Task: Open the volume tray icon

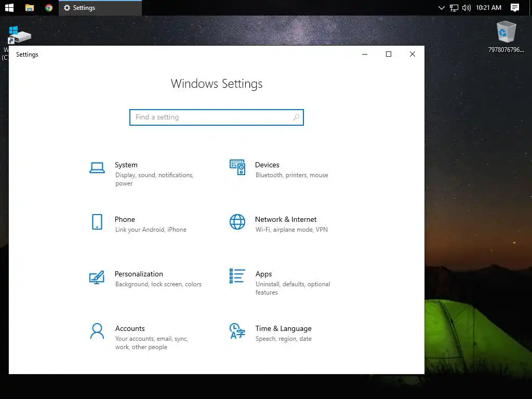Action: tap(467, 8)
